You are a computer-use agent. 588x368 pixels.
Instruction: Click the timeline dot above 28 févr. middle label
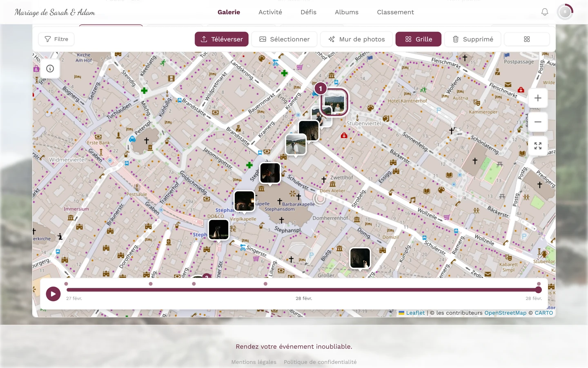265,284
